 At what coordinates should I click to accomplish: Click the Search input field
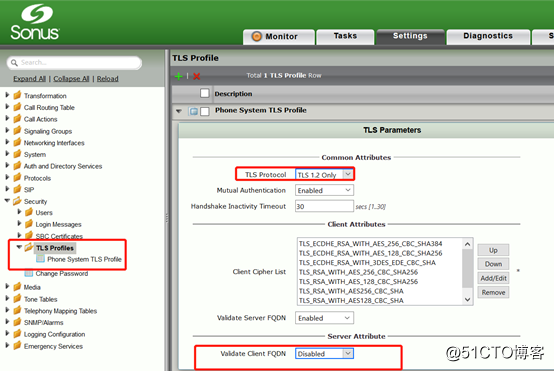coord(75,63)
